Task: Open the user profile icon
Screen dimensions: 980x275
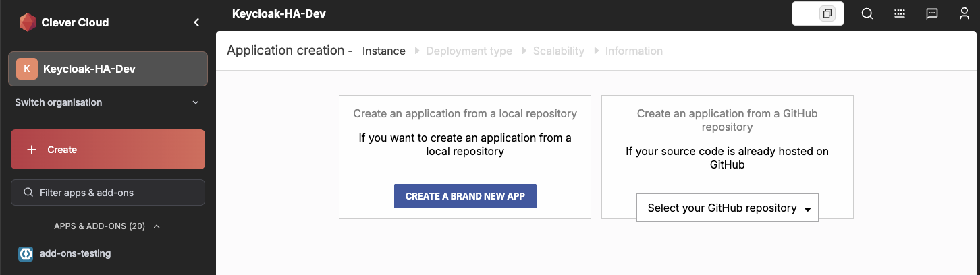Action: click(964, 13)
